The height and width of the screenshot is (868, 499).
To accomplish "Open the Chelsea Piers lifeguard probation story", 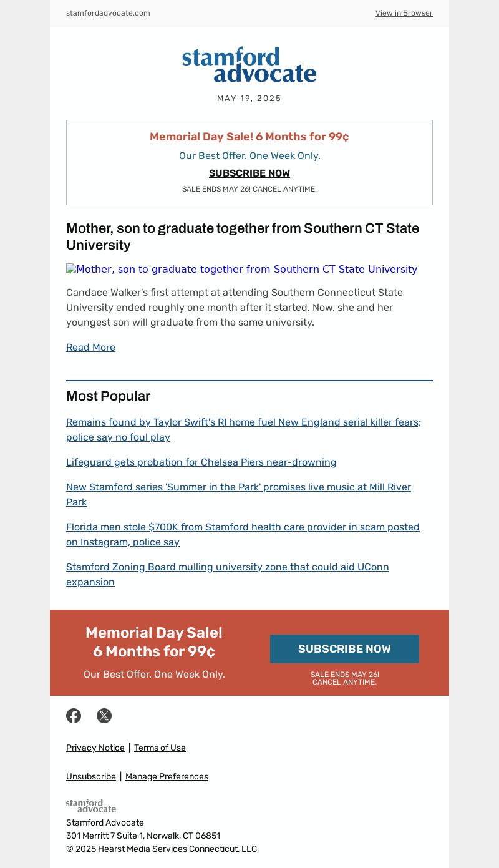I will 201,462.
